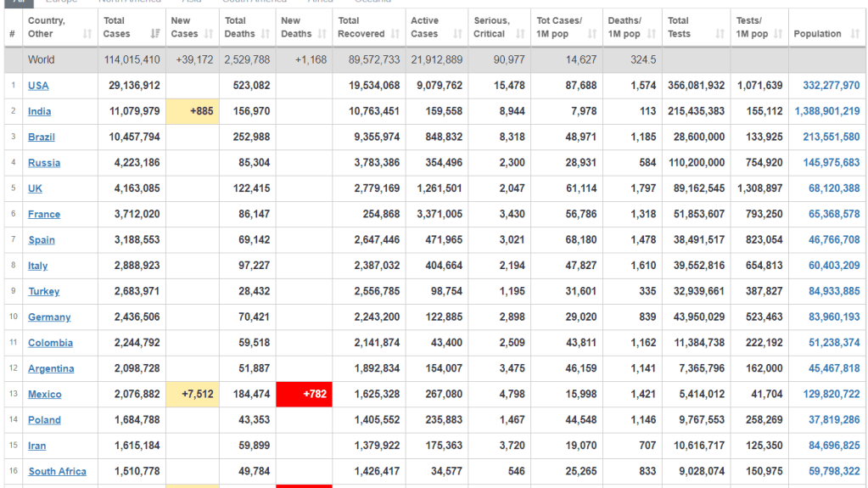The width and height of the screenshot is (868, 488).
Task: Click India's population figure 1,388,901,219
Action: [x=826, y=111]
